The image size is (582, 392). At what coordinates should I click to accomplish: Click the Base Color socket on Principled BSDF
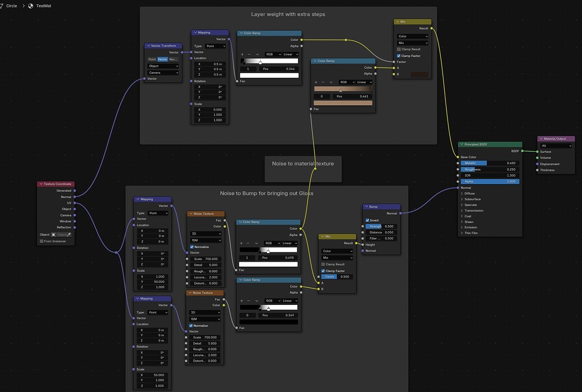point(458,157)
